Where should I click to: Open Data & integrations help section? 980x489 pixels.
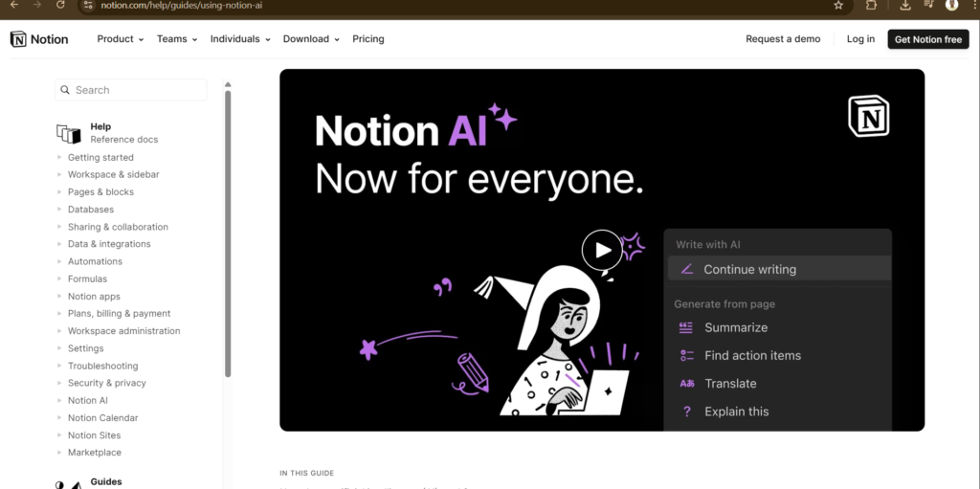click(x=109, y=244)
